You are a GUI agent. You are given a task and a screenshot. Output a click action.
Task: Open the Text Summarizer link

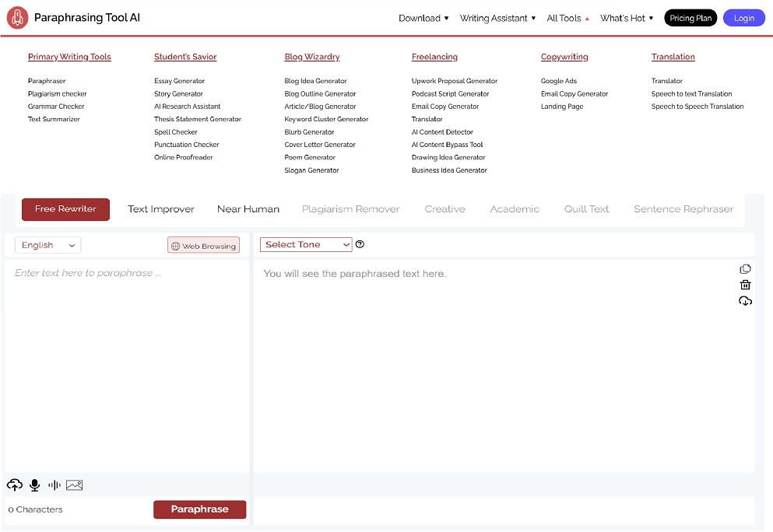(54, 119)
